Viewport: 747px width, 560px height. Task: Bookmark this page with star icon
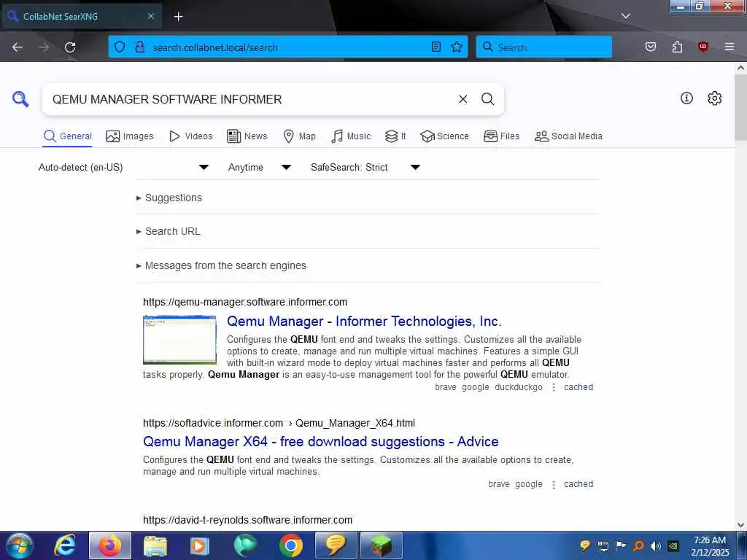(457, 47)
